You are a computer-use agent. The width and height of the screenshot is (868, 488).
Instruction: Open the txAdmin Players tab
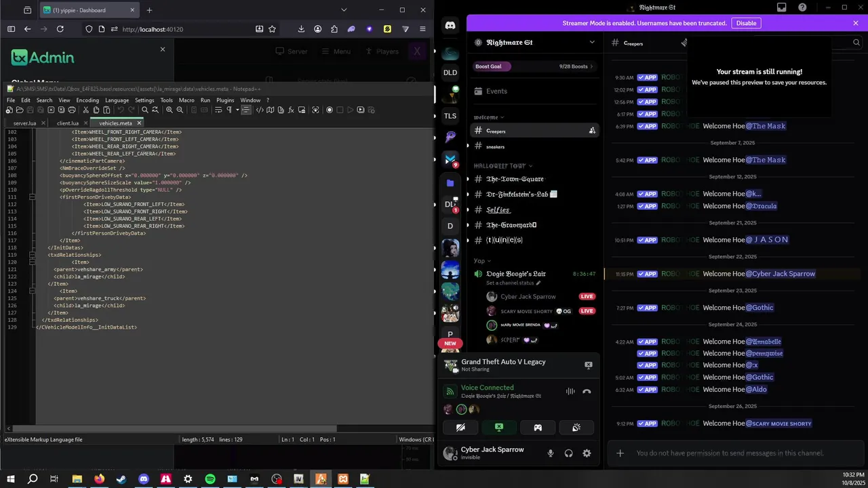tap(382, 52)
